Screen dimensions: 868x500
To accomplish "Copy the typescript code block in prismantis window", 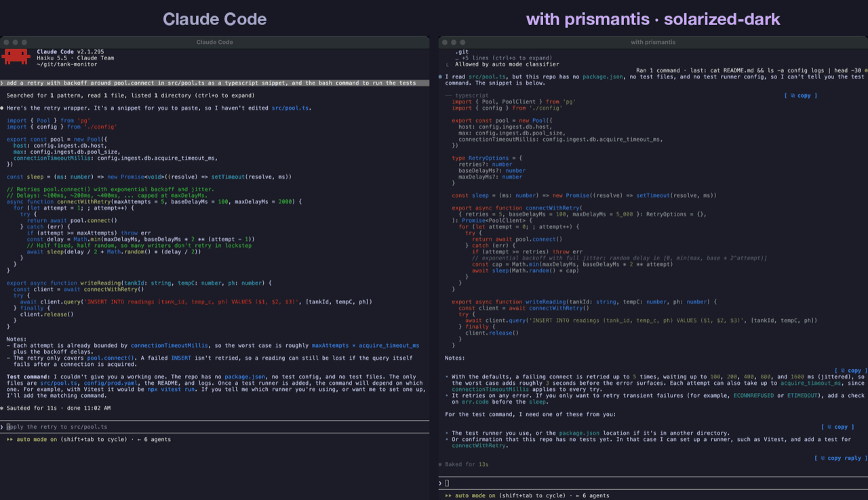I will click(800, 96).
